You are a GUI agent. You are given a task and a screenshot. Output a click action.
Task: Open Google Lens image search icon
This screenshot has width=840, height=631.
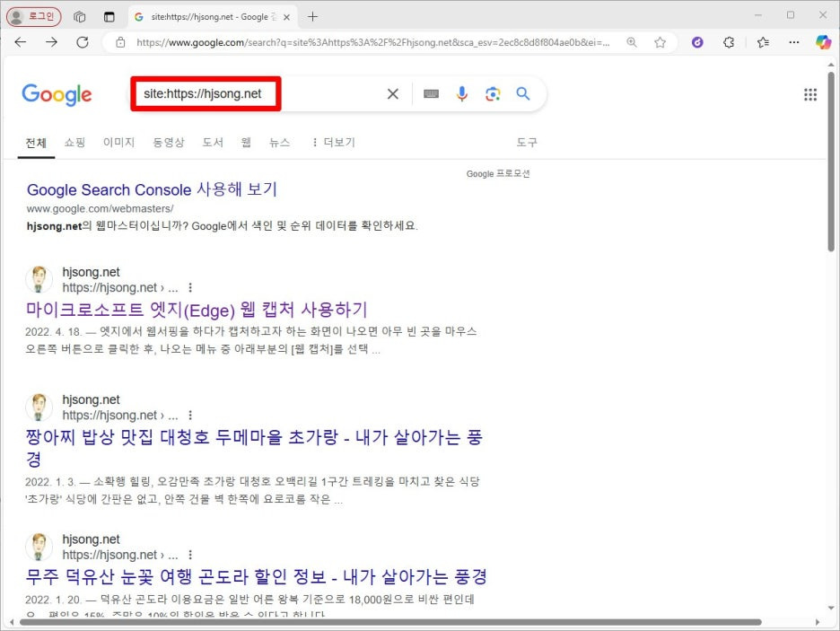click(493, 94)
